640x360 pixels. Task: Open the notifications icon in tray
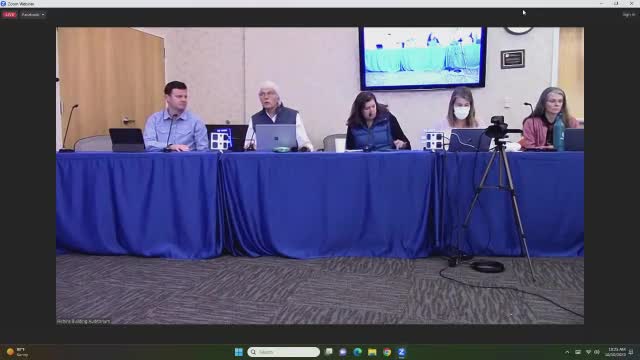click(x=631, y=352)
